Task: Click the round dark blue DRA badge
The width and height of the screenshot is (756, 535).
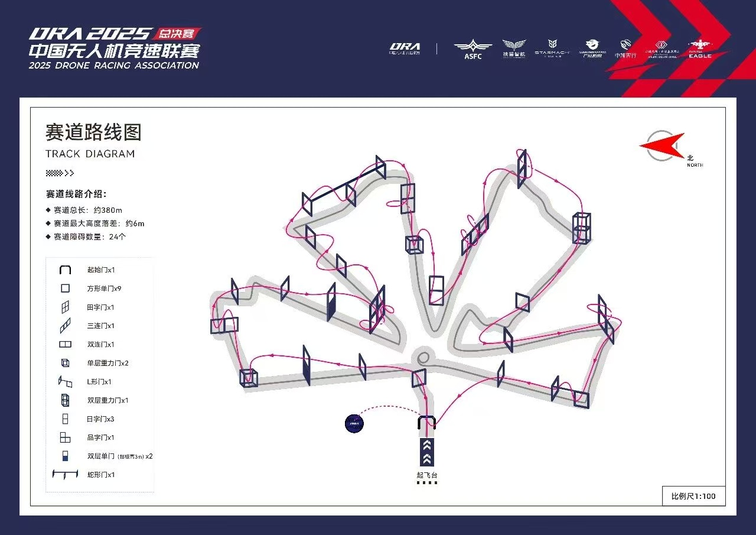Action: pos(354,422)
